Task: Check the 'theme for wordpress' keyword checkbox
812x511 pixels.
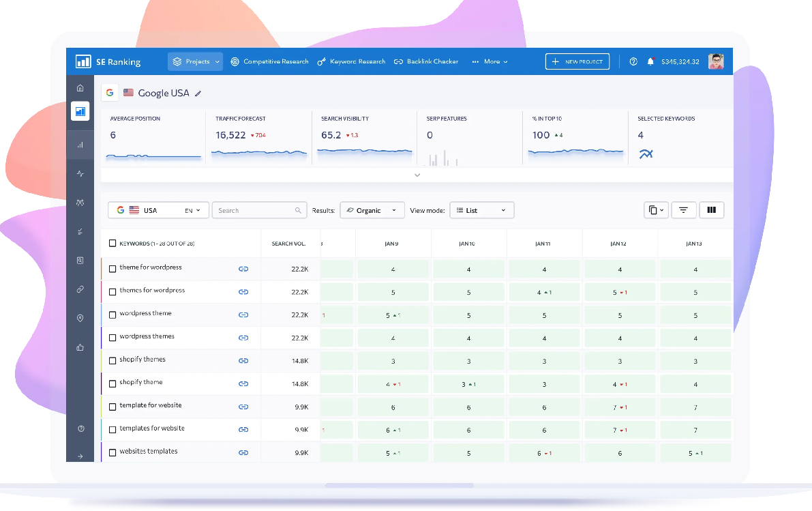Action: click(x=112, y=269)
